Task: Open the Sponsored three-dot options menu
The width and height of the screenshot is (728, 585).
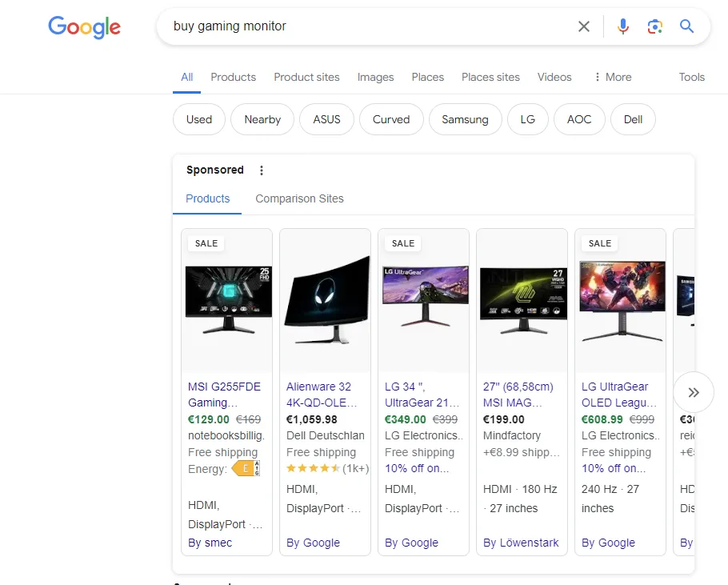Action: coord(261,170)
